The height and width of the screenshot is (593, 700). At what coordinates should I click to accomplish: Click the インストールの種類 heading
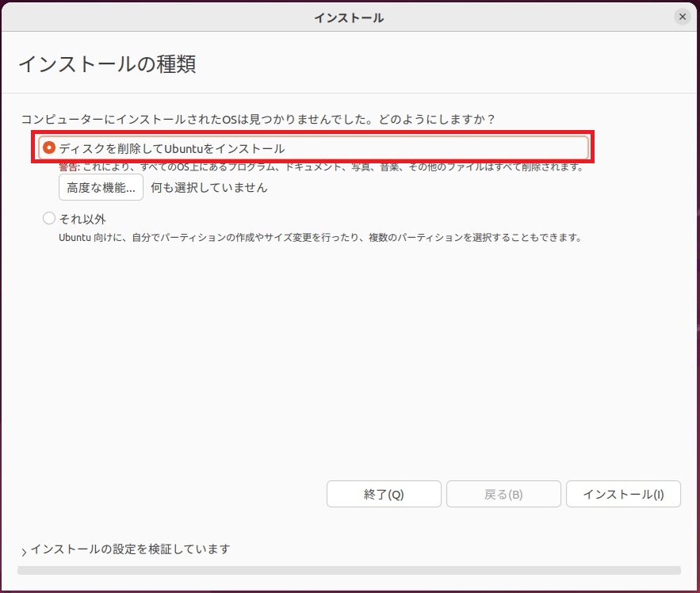[x=107, y=64]
